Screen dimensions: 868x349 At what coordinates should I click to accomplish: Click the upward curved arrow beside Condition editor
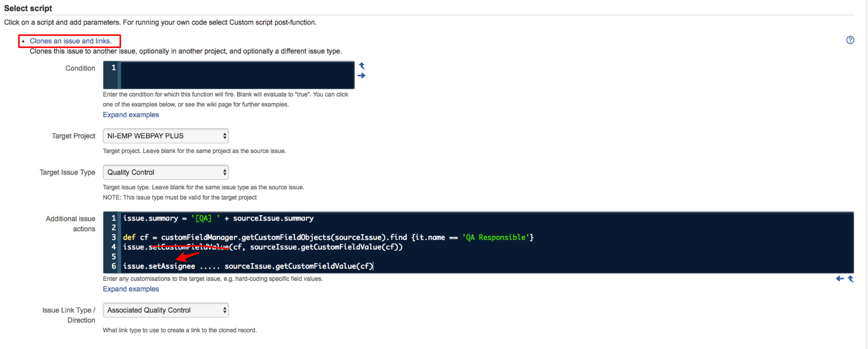pyautogui.click(x=362, y=66)
